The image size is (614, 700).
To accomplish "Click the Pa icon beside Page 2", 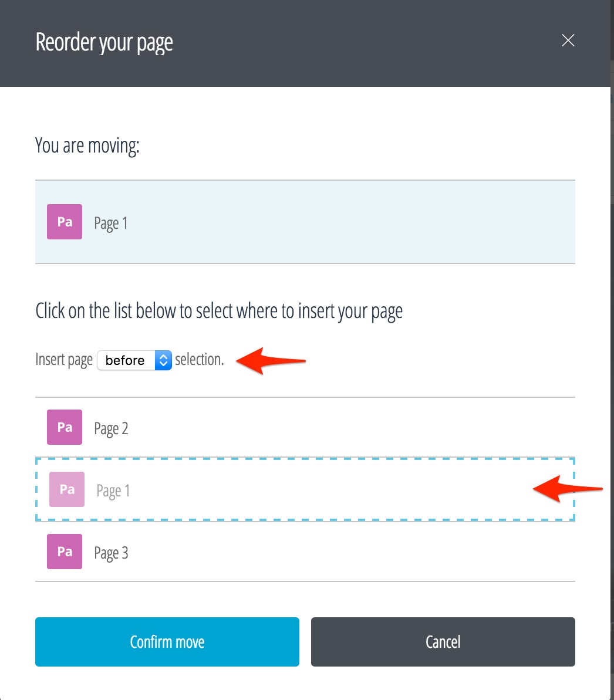I will 65,427.
